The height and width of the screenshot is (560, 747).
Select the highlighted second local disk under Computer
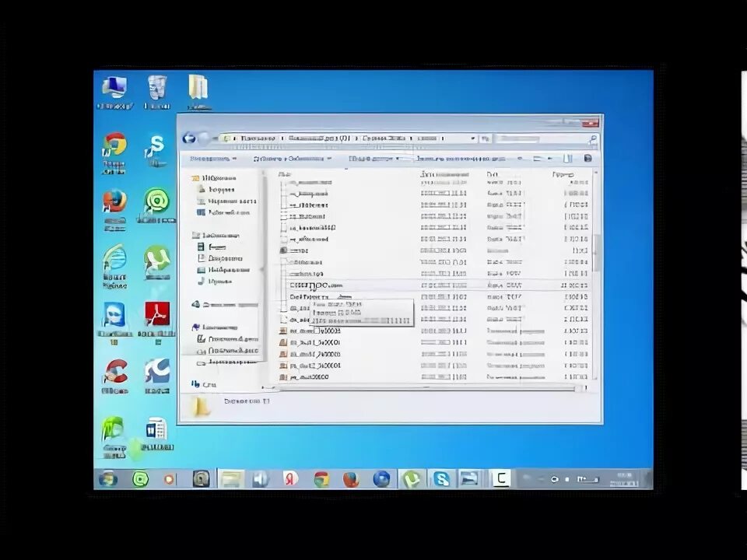tap(228, 351)
